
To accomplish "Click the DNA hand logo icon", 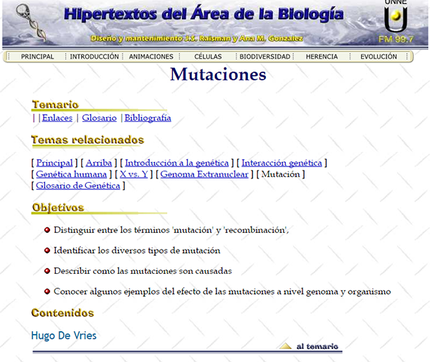I will click(31, 22).
